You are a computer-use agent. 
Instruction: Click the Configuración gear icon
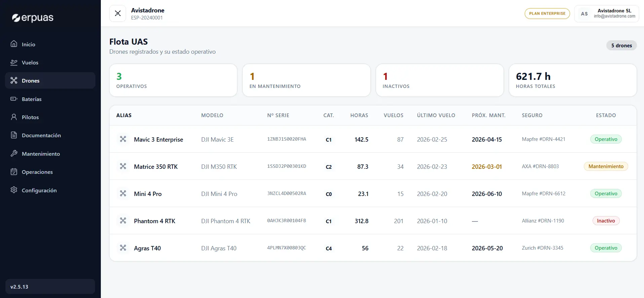pyautogui.click(x=14, y=190)
